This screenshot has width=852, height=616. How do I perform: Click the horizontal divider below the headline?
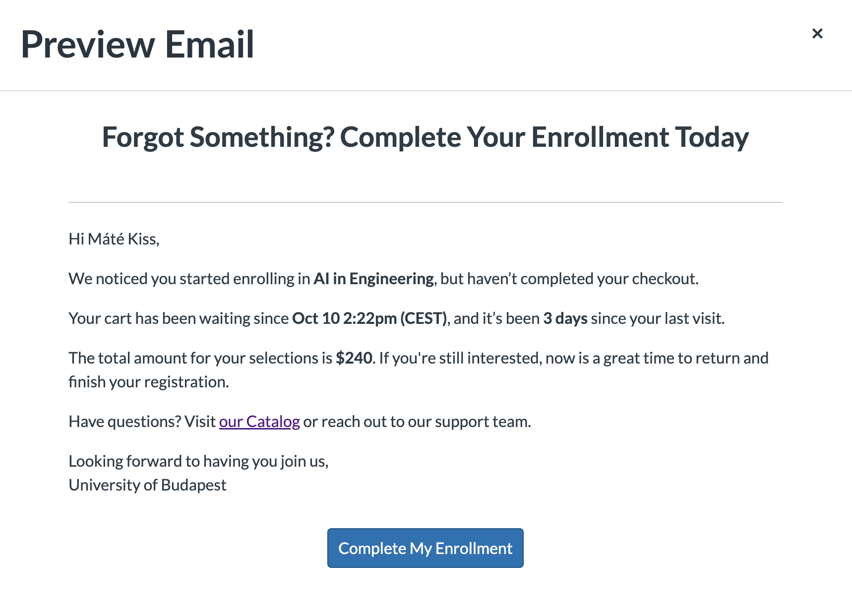click(x=425, y=202)
